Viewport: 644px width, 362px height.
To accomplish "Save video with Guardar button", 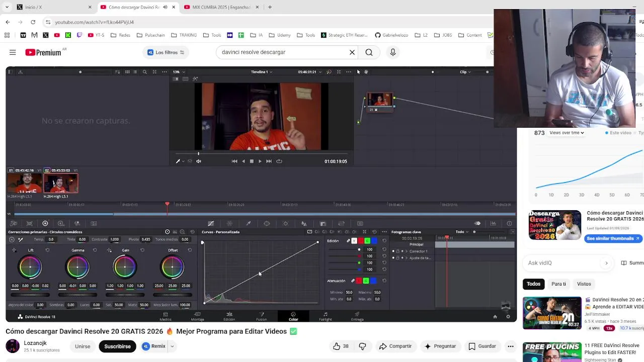I will coord(482,346).
